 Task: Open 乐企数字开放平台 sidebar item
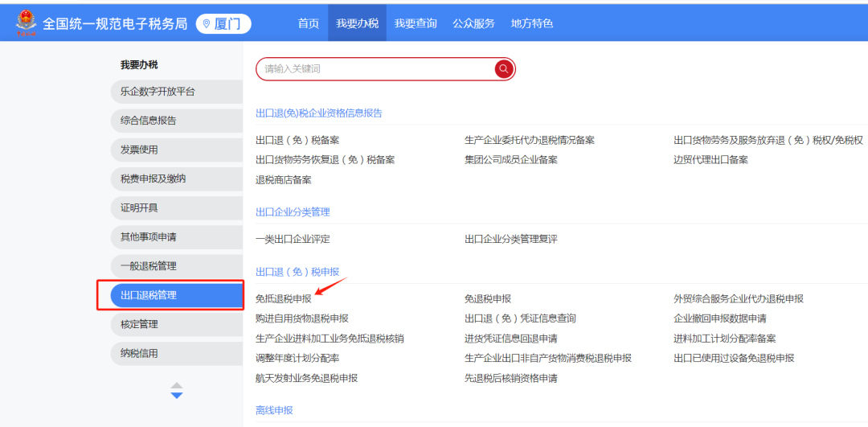[x=177, y=92]
